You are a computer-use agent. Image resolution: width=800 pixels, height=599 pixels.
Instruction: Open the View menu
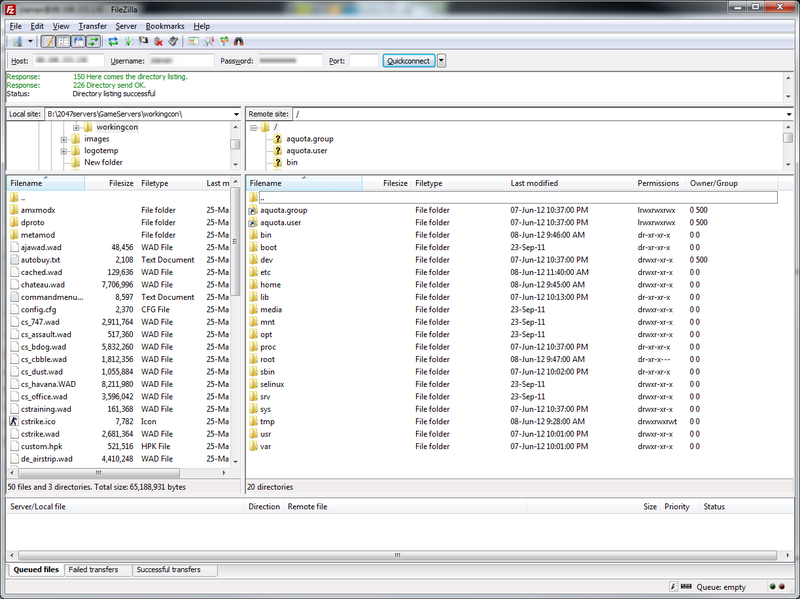coord(61,26)
